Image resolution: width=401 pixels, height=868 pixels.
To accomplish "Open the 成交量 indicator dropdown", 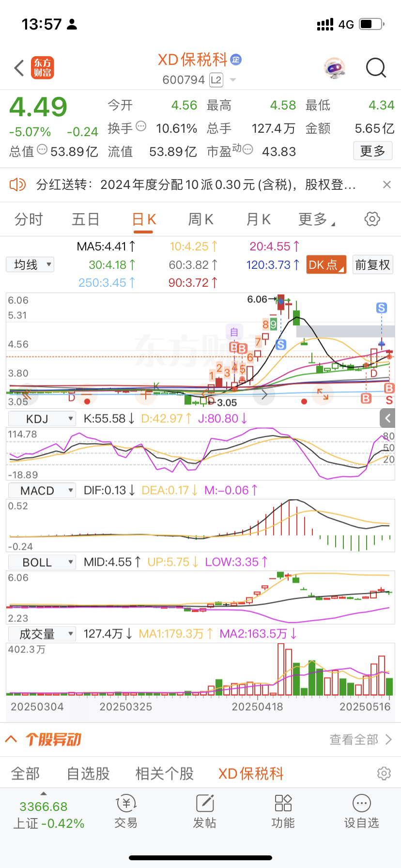I will pyautogui.click(x=42, y=634).
